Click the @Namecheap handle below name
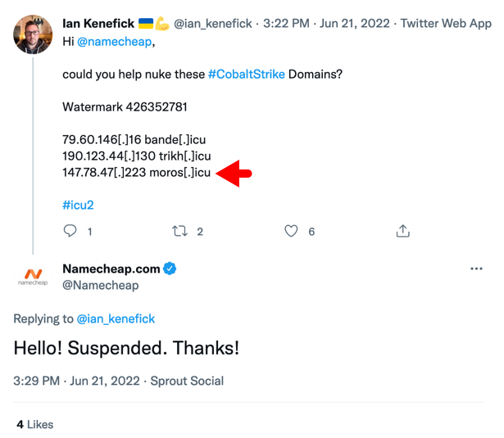 [100, 285]
